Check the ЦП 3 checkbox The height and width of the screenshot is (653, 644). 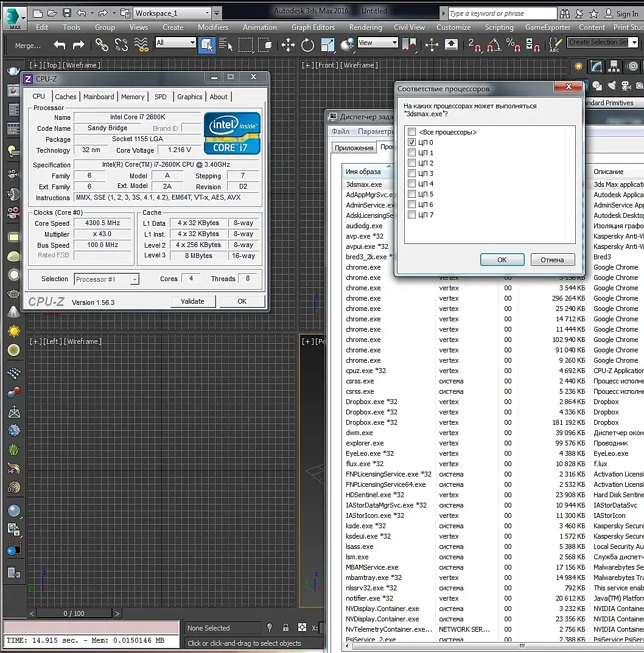pyautogui.click(x=411, y=173)
